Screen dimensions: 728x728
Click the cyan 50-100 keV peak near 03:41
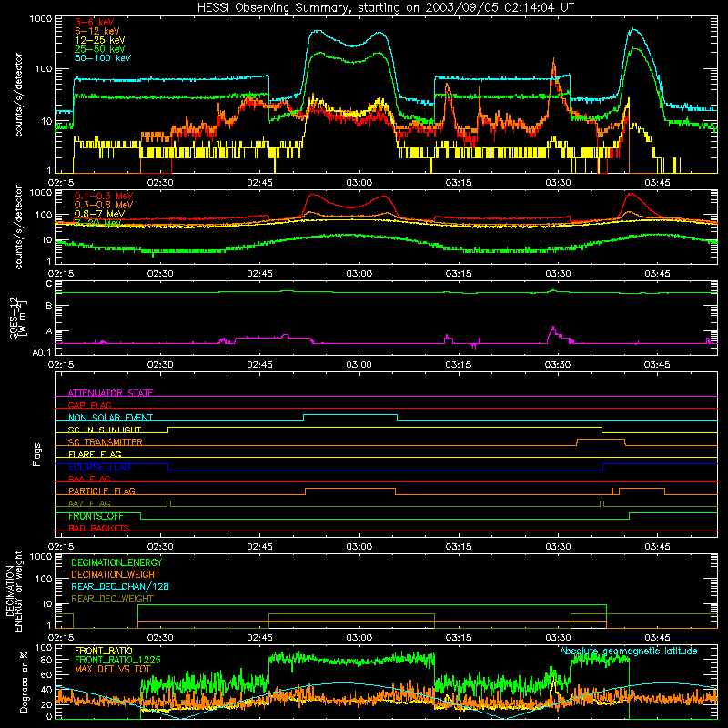tap(633, 29)
